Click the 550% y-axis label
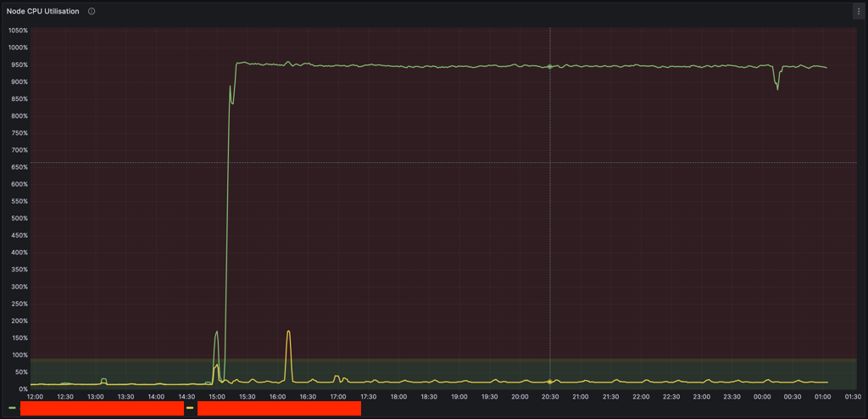The width and height of the screenshot is (868, 419). [x=19, y=202]
